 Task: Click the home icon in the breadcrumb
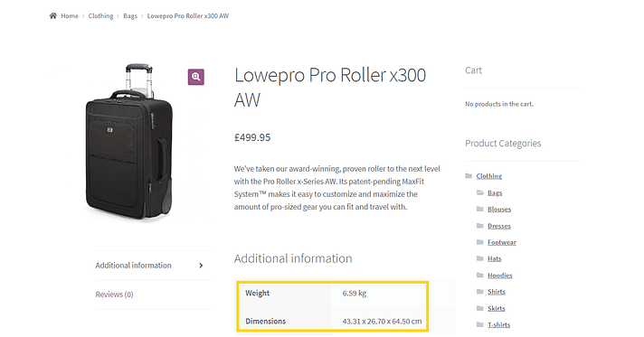(x=53, y=15)
